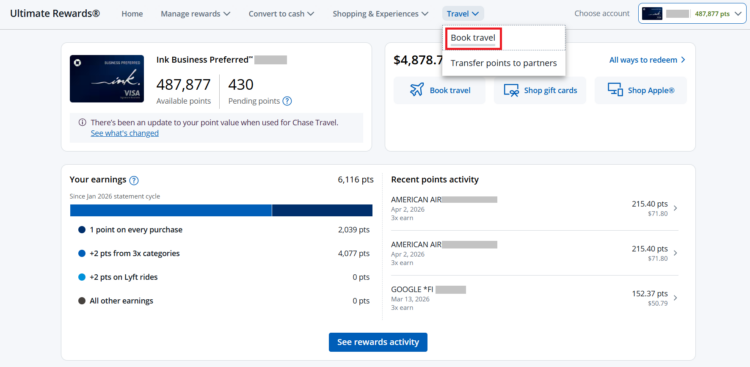This screenshot has width=750, height=367.
Task: Open the Shopping & Experiences dropdown
Action: point(380,14)
